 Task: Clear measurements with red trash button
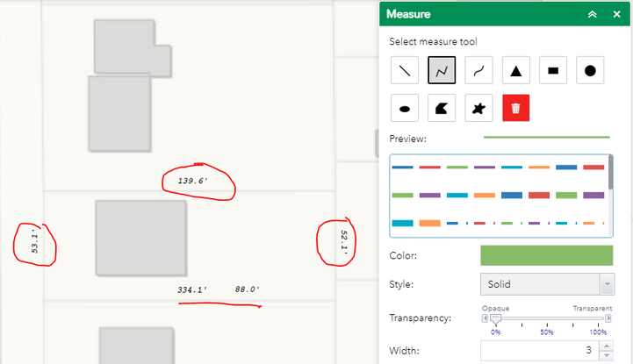[x=516, y=108]
